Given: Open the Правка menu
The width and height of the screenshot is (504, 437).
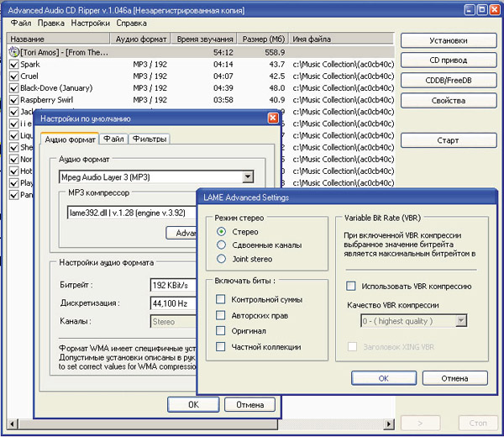Looking at the screenshot, I should click(x=50, y=24).
